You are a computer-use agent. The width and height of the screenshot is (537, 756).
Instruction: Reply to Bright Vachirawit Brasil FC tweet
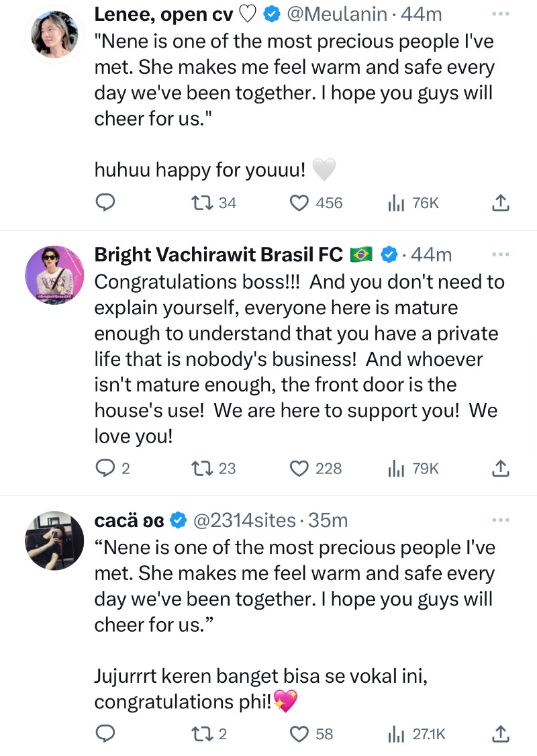coord(105,468)
